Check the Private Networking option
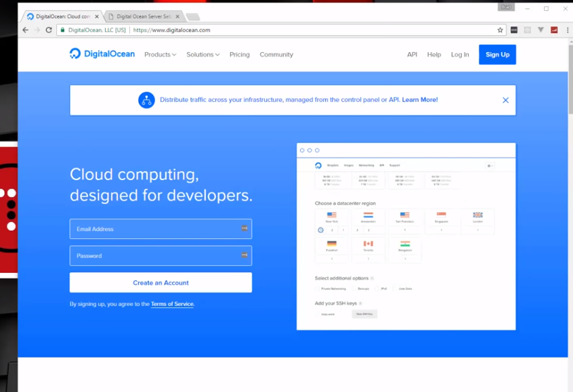 click(x=316, y=288)
